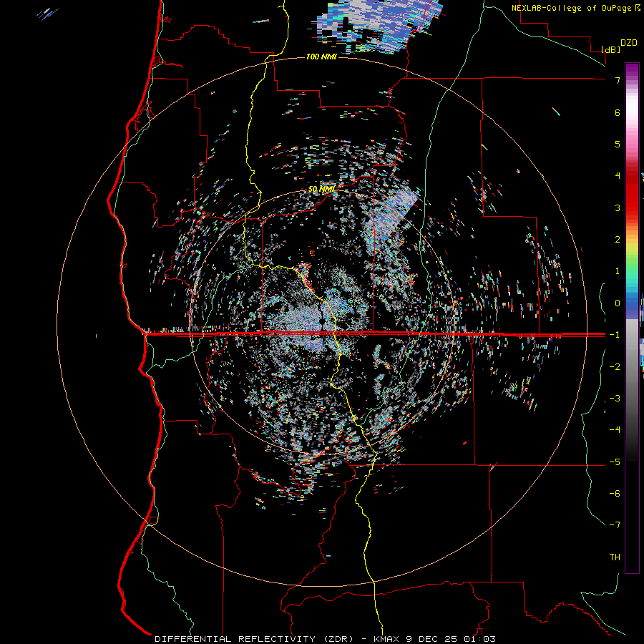644x644 pixels.
Task: Click the 100 NMI range ring label
Action: [321, 57]
